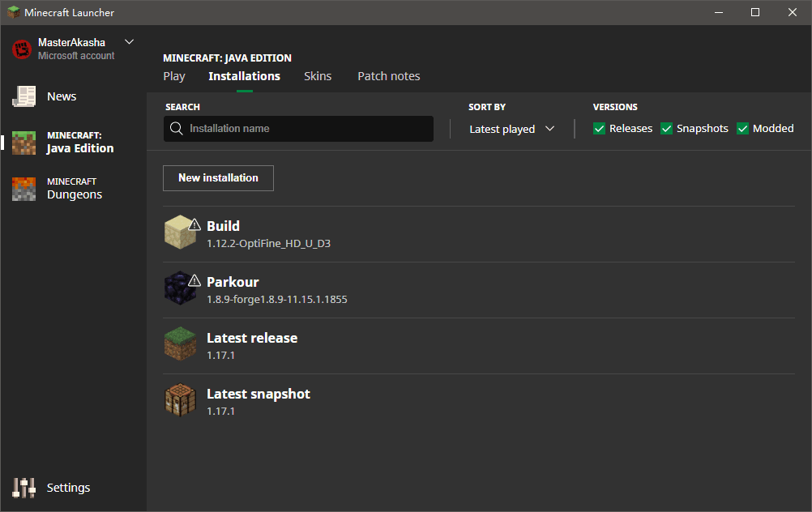Click the Build sandstone block icon
Image resolution: width=812 pixels, height=512 pixels.
tap(179, 233)
